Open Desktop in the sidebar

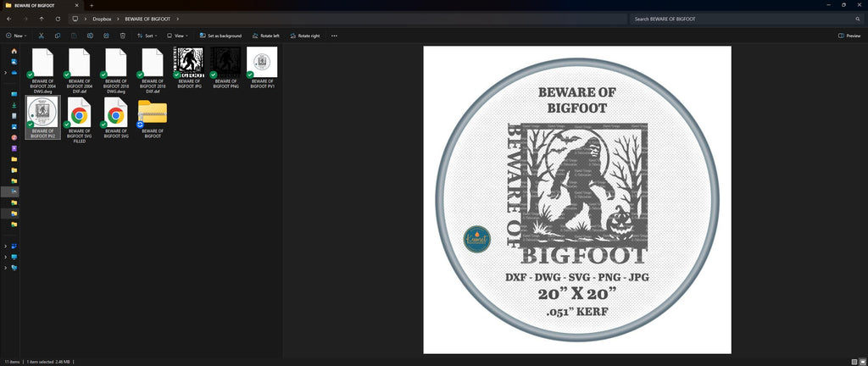pos(14,94)
